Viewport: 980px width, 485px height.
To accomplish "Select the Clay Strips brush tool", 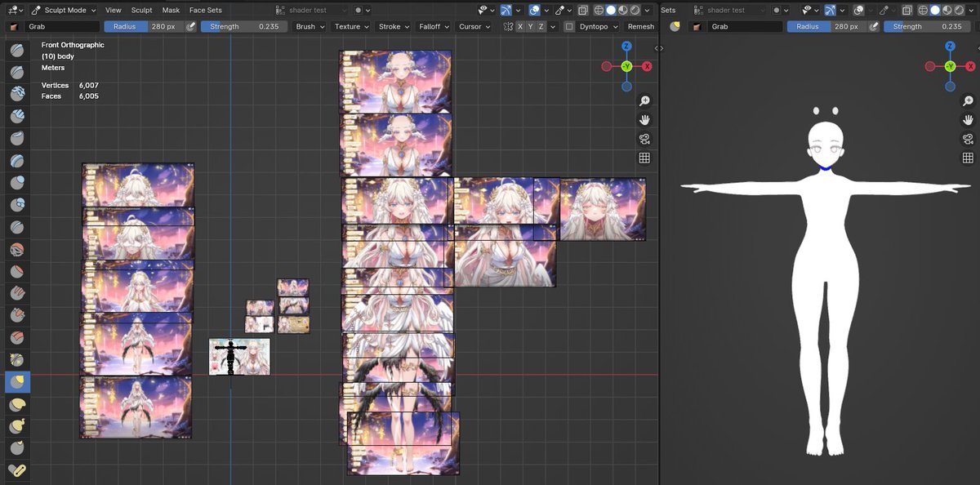I will 17,117.
